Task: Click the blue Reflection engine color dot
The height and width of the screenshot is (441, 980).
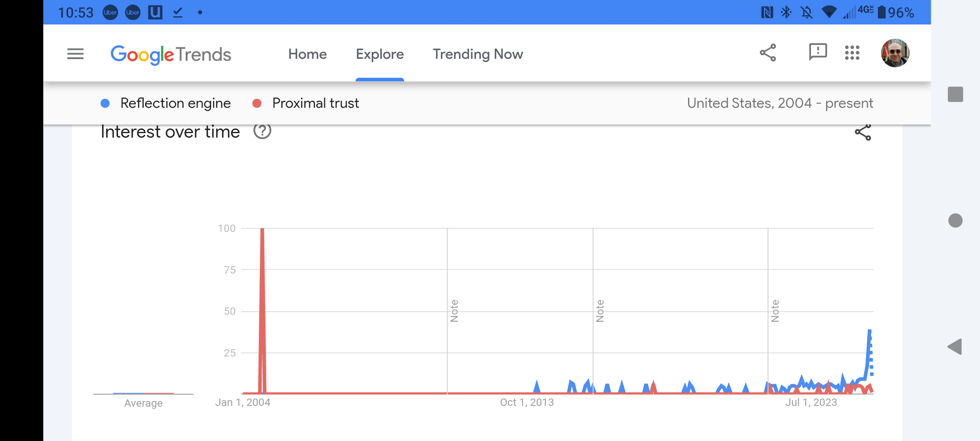Action: pos(105,104)
